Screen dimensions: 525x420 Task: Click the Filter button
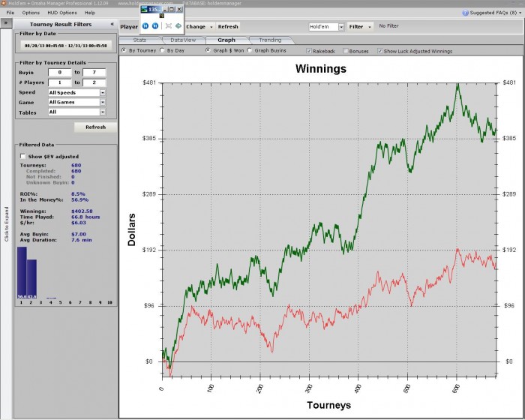coord(356,26)
